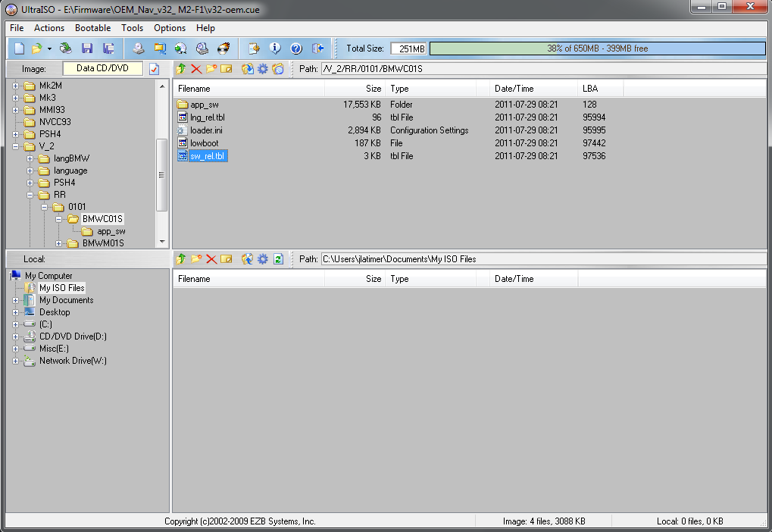This screenshot has width=772, height=532.
Task: Click the green refresh icon in local toolbar
Action: (278, 259)
